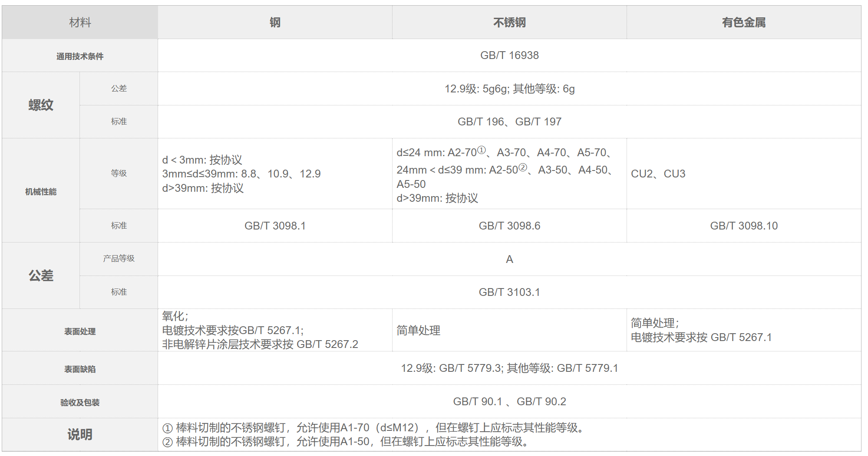The image size is (868, 456).
Task: Click note ② about A1-50 screws
Action: pyautogui.click(x=346, y=442)
